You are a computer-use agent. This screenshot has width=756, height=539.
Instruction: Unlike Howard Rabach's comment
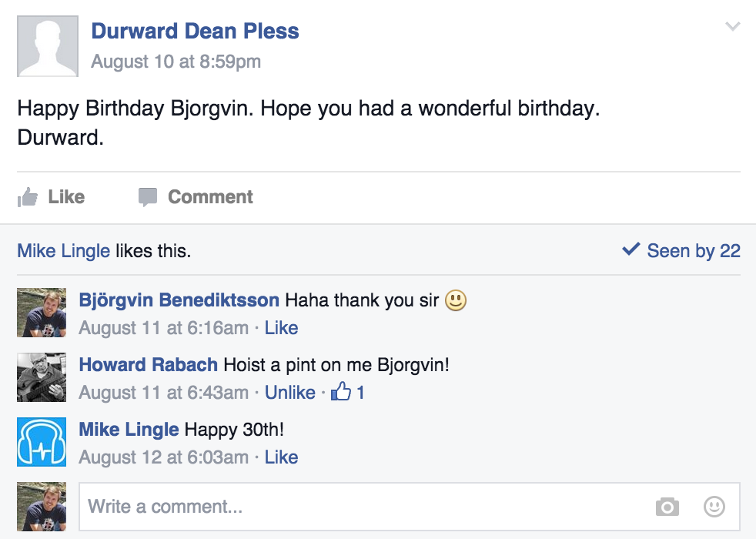coord(289,393)
